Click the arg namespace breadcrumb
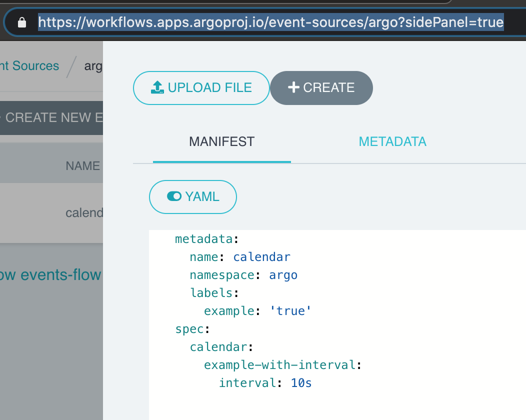This screenshot has height=420, width=526. click(x=93, y=66)
